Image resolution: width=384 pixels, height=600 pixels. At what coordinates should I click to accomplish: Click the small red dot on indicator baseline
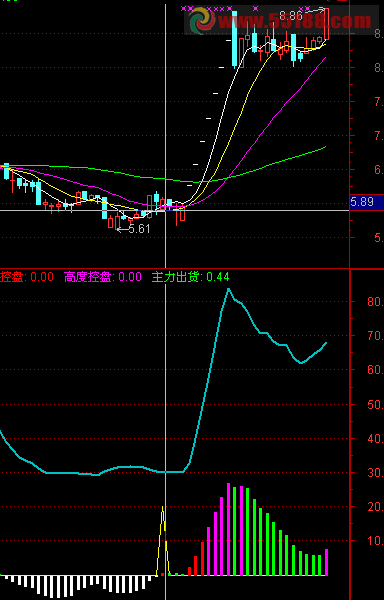(x=162, y=574)
